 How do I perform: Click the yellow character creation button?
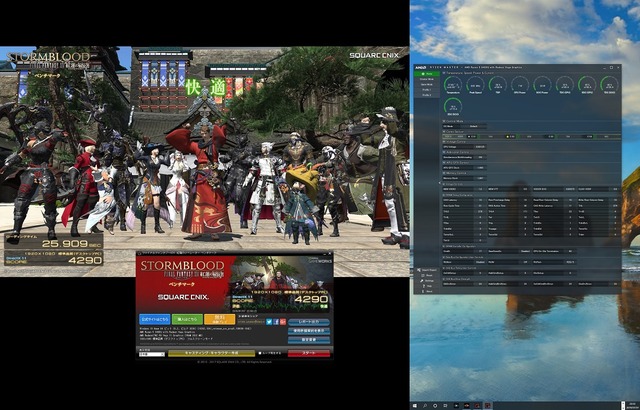[x=211, y=353]
